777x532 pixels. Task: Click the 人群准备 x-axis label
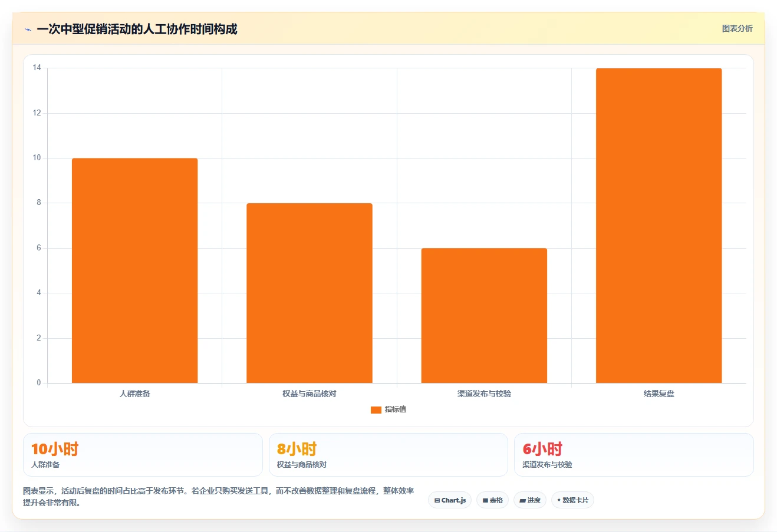click(135, 394)
